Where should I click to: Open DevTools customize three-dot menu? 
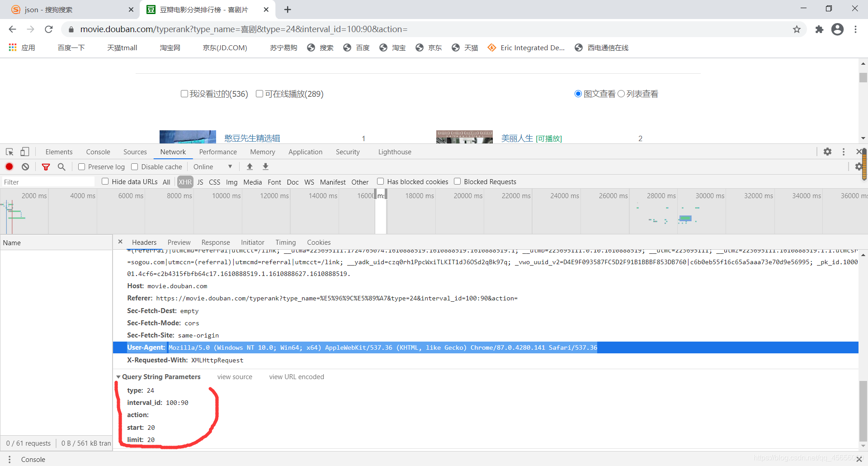click(844, 152)
